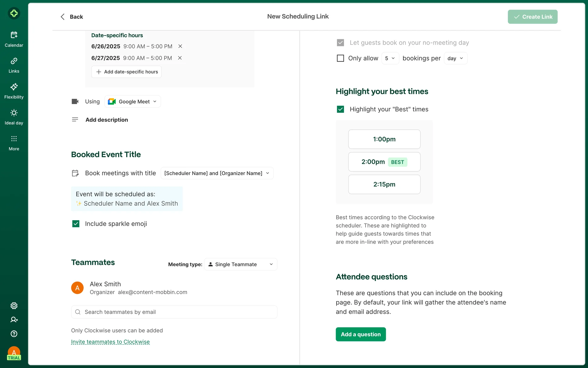
Task: Open the Links section in sidebar
Action: 14,65
